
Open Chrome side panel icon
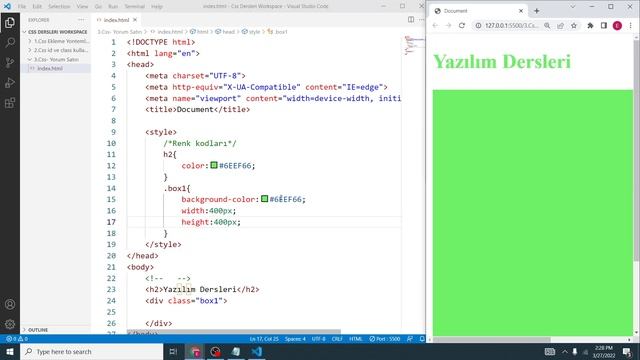pyautogui.click(x=604, y=25)
